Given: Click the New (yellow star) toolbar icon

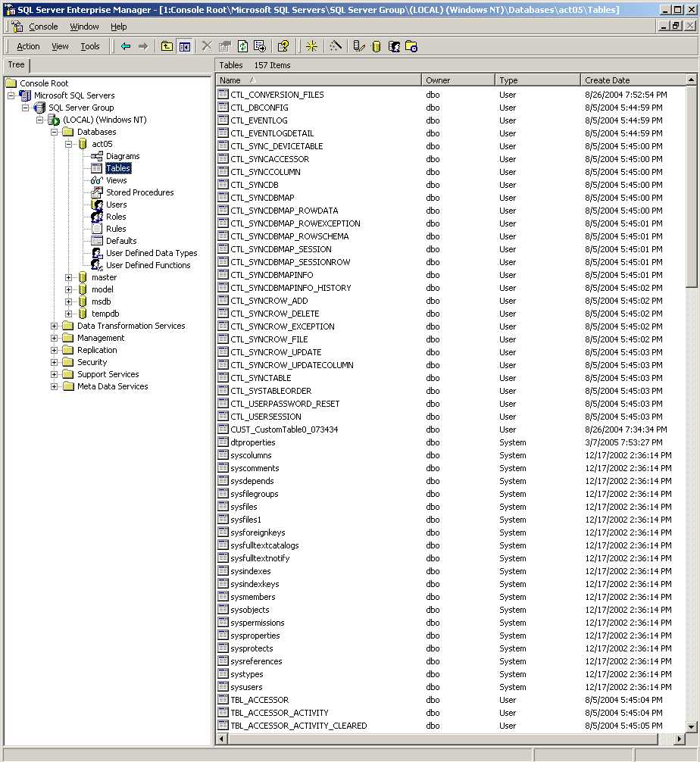Looking at the screenshot, I should click(311, 47).
